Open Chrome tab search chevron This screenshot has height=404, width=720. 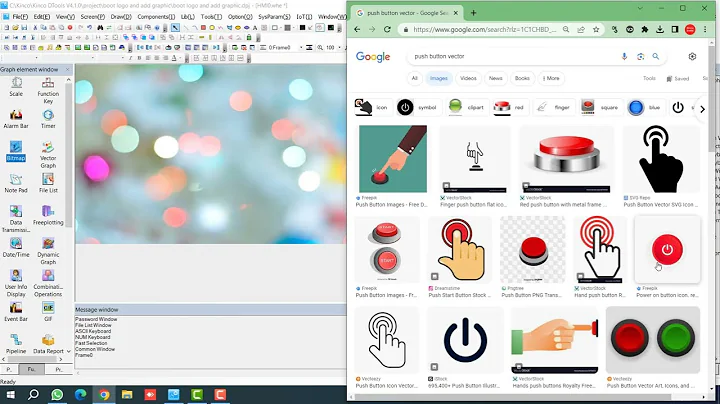(640, 8)
